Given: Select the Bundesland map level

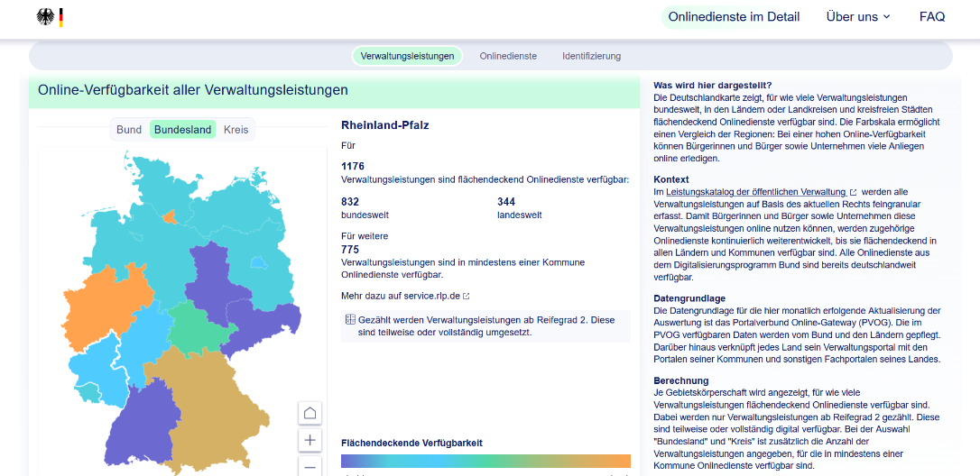Looking at the screenshot, I should tap(182, 130).
